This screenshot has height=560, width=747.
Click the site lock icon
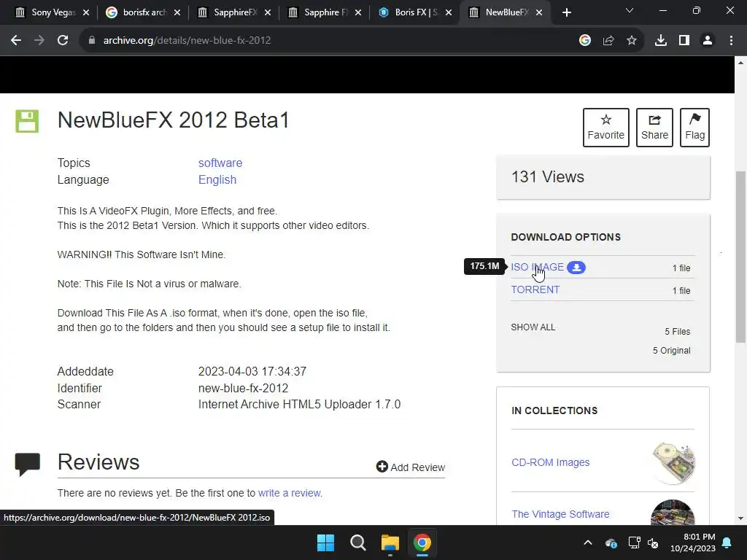tap(91, 41)
